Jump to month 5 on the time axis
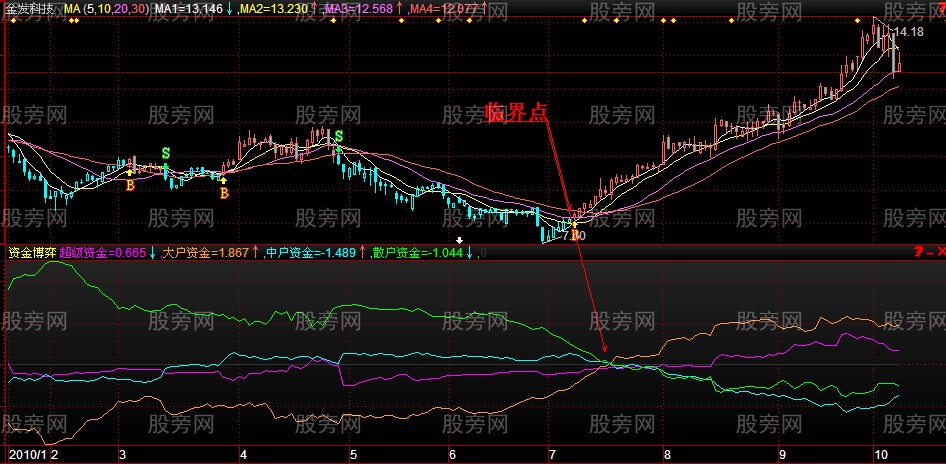The height and width of the screenshot is (464, 946). (x=354, y=453)
